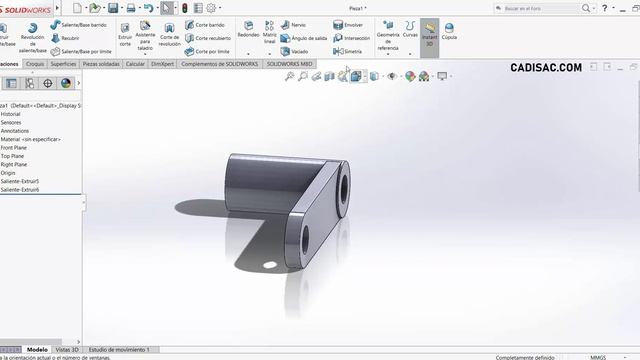Create a new document with New icon
Image resolution: width=640 pixels, height=360 pixels.
77,8
